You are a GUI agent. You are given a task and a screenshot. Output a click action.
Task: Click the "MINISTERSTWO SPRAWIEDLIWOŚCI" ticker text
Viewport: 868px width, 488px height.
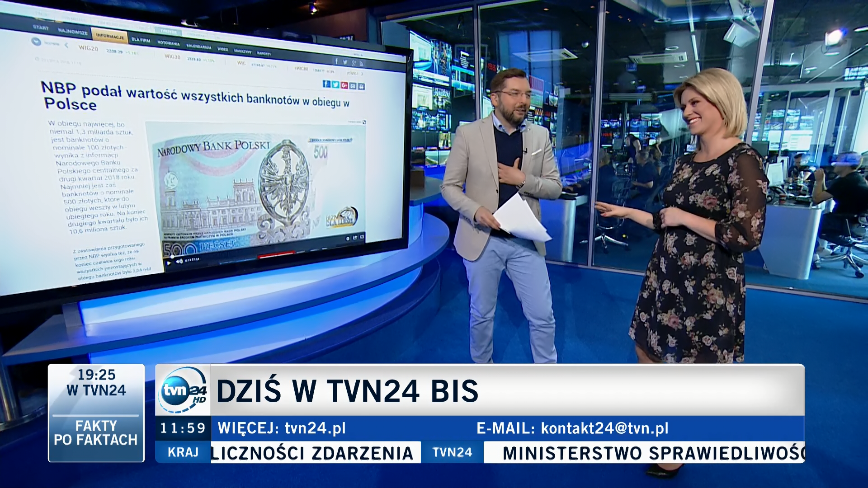(654, 453)
